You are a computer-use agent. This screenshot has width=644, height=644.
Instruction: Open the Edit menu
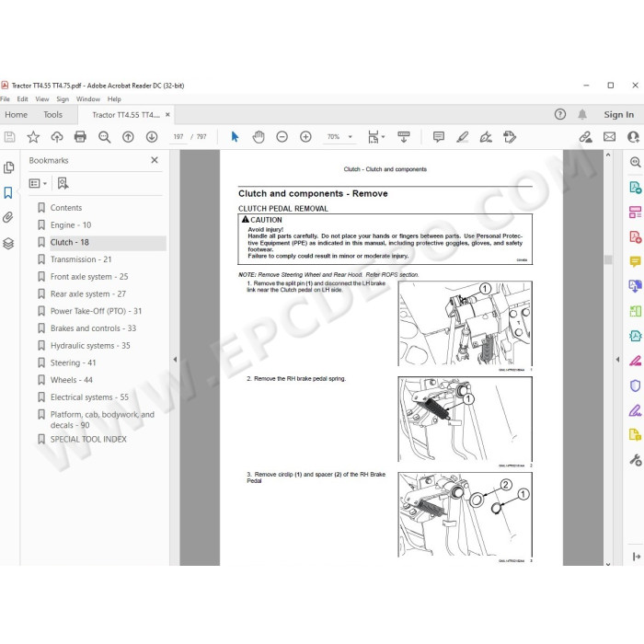point(22,99)
